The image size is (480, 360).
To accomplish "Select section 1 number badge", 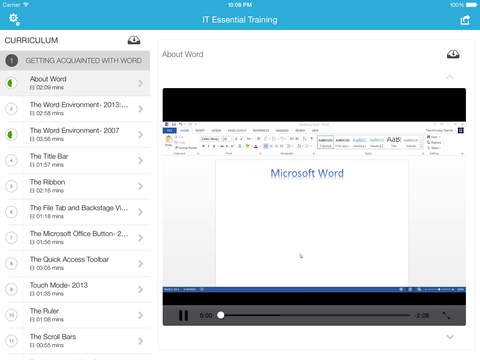I will point(12,61).
